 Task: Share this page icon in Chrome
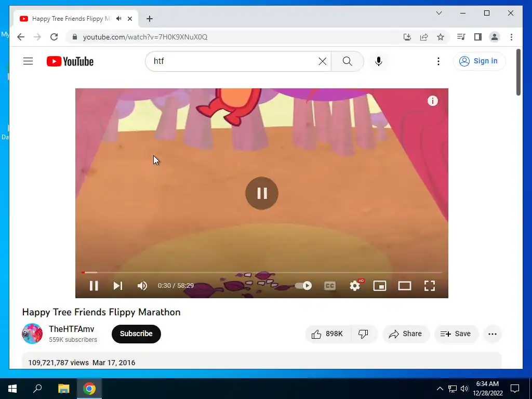coord(424,37)
